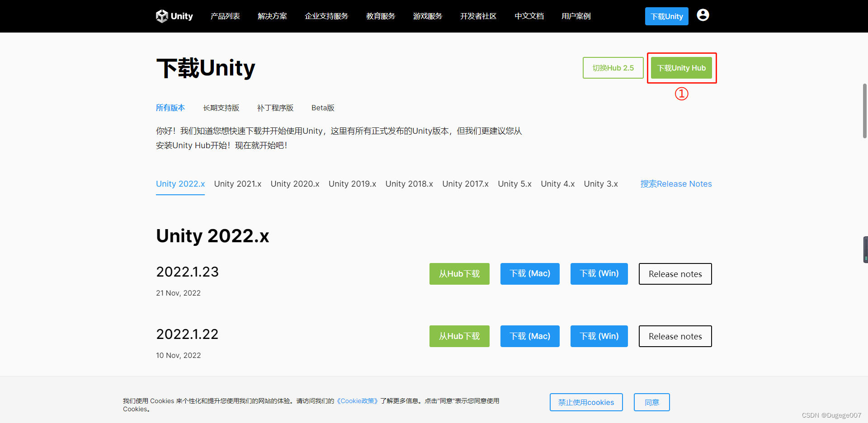This screenshot has height=423, width=868.
Task: Open 中文文档 in the header
Action: [x=529, y=16]
